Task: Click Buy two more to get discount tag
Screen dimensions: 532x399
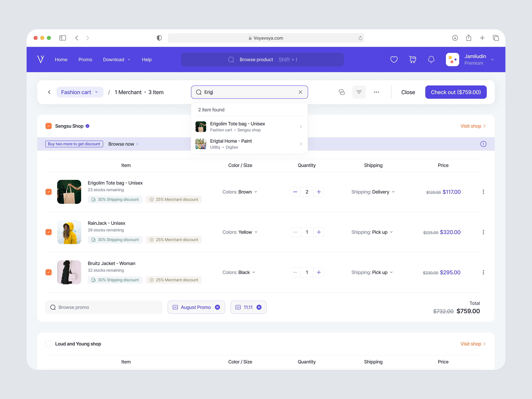Action: pyautogui.click(x=74, y=144)
